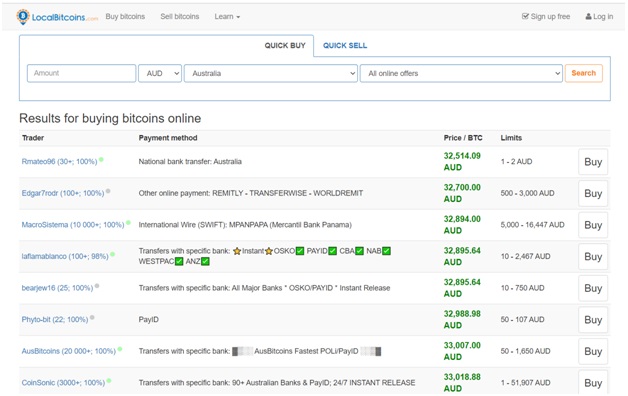Click the grey status dot beside bearjew16
628x396 pixels.
coord(97,286)
